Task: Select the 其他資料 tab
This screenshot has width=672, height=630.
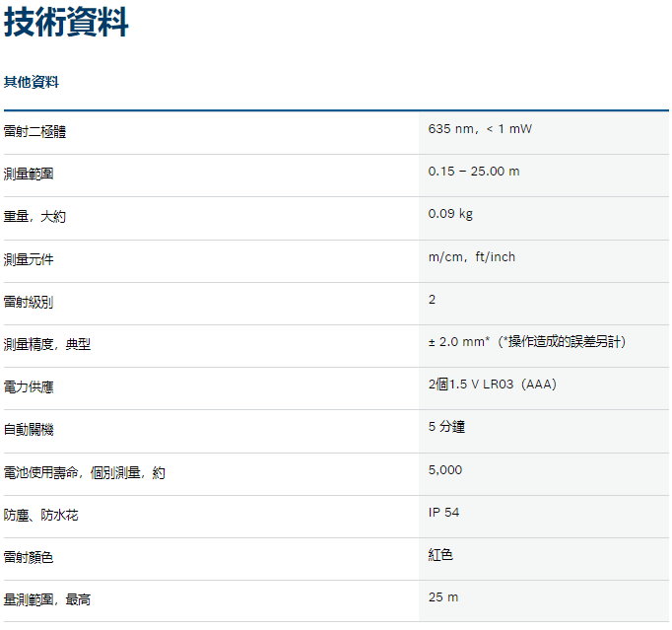Action: [32, 82]
